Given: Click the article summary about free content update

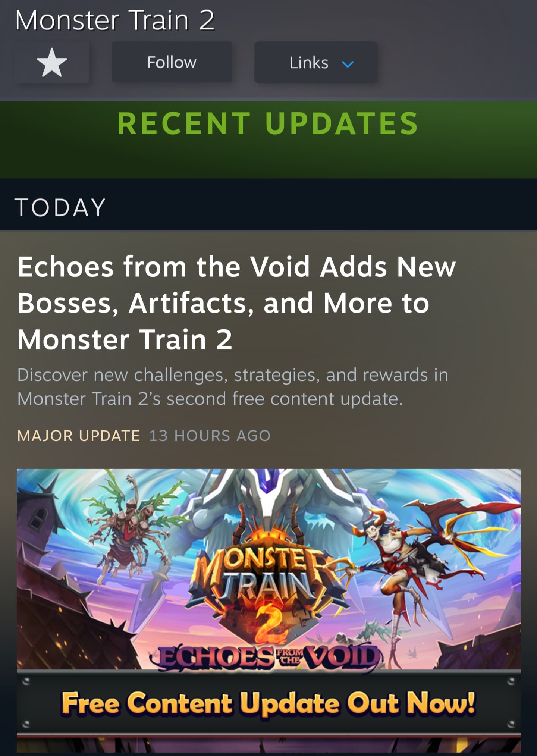Looking at the screenshot, I should click(233, 387).
